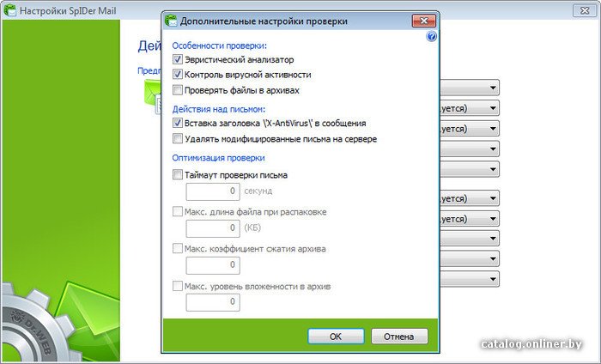
Task: Enable Проверять файлы в архивах
Action: click(178, 89)
